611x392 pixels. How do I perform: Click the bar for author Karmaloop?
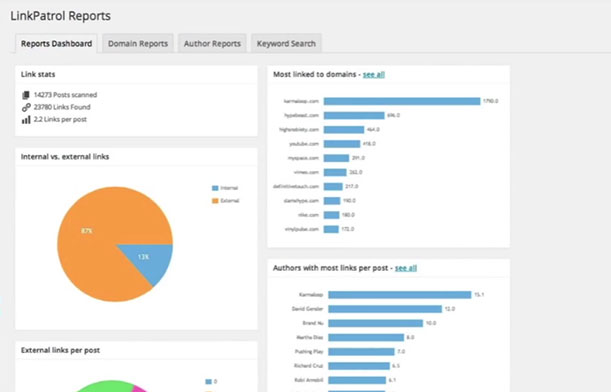(399, 295)
